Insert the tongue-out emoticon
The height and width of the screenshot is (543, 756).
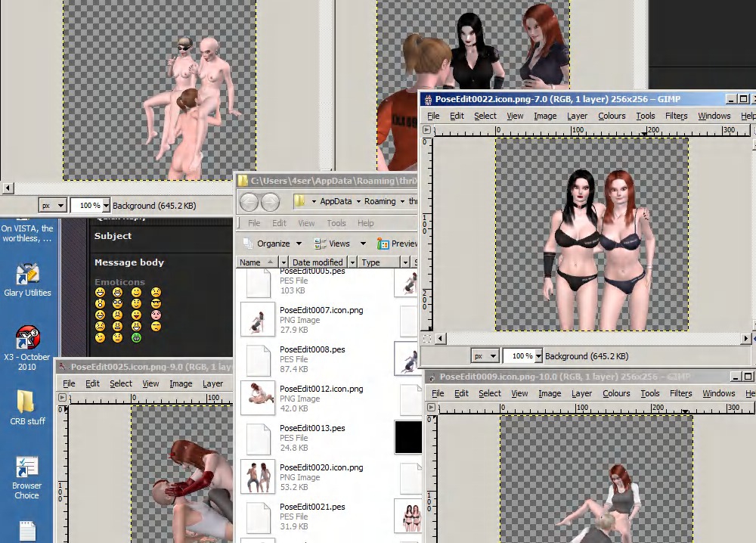(x=136, y=315)
